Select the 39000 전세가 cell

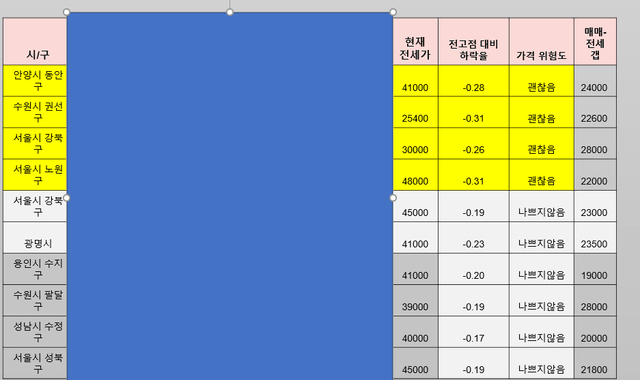(416, 300)
